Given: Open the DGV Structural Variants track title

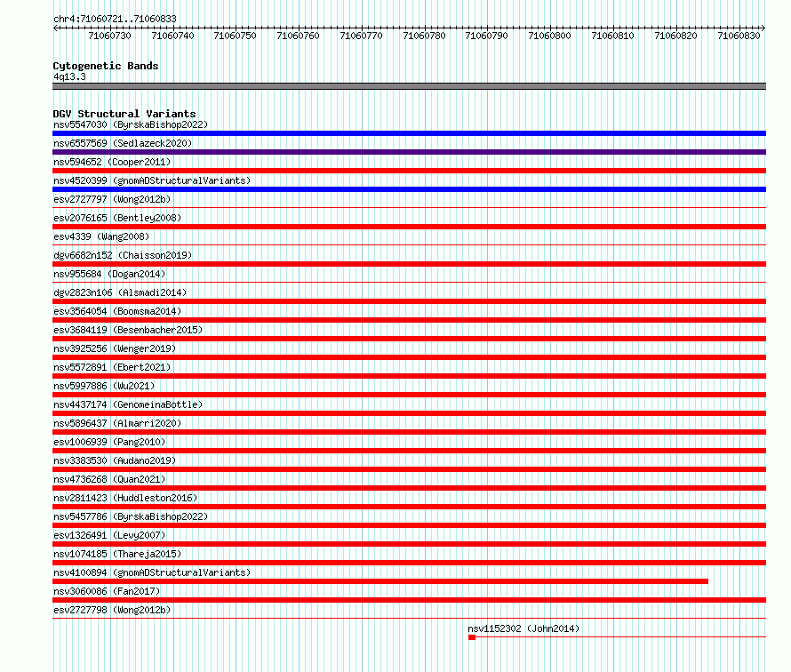Looking at the screenshot, I should pyautogui.click(x=124, y=114).
